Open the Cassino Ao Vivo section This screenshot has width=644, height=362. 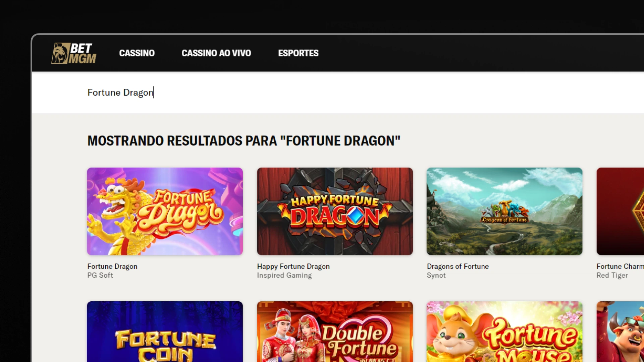[x=216, y=53]
